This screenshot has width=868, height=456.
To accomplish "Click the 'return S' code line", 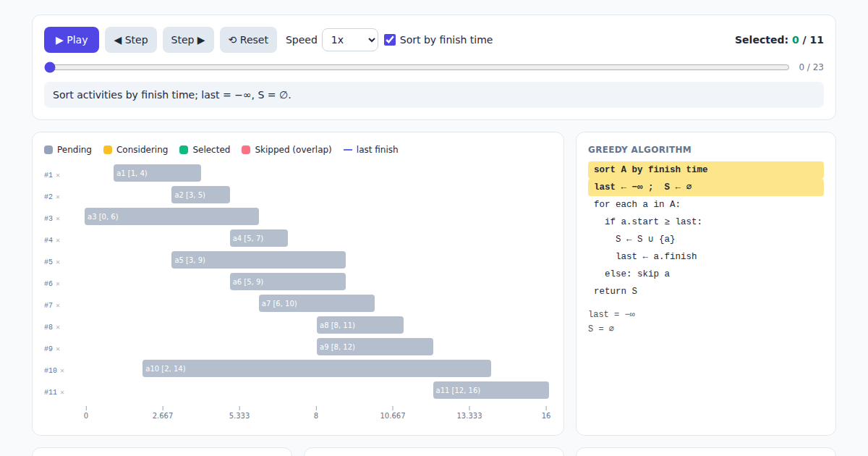I will click(x=706, y=292).
